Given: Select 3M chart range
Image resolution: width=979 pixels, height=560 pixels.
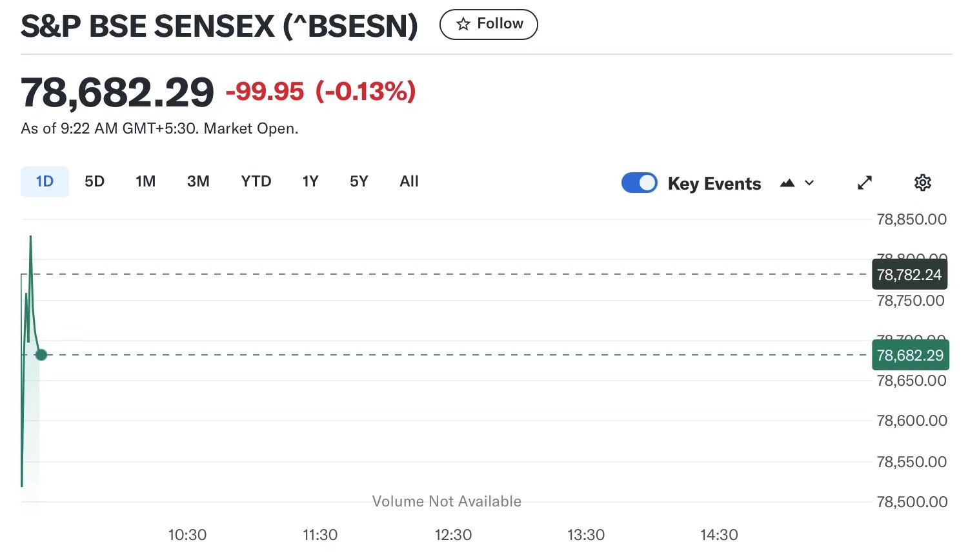Looking at the screenshot, I should pos(198,181).
